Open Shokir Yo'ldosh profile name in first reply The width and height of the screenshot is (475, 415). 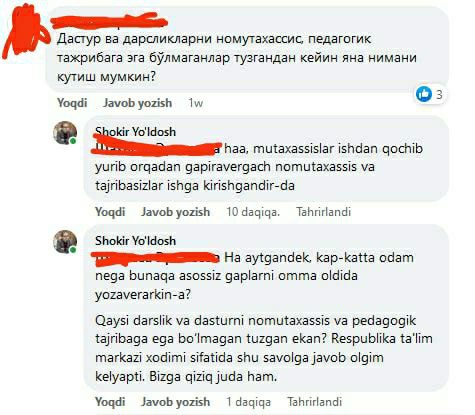coord(135,132)
